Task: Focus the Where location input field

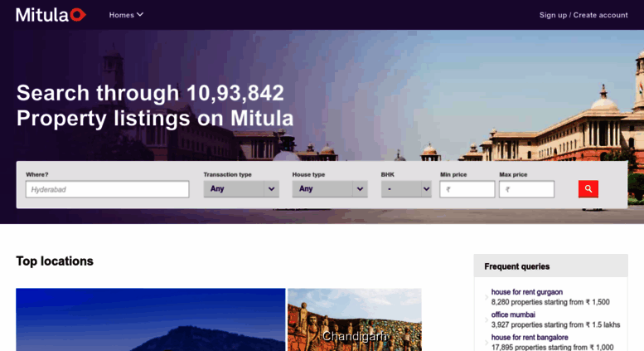Action: coord(107,189)
